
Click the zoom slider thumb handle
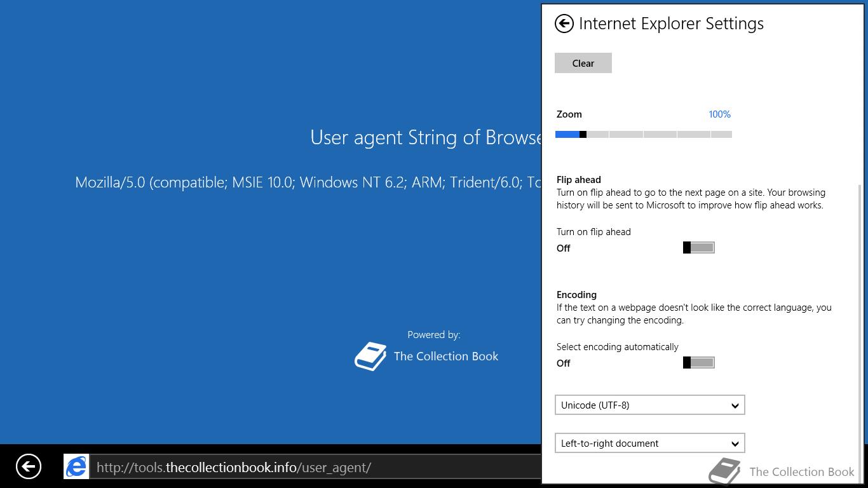click(x=583, y=134)
